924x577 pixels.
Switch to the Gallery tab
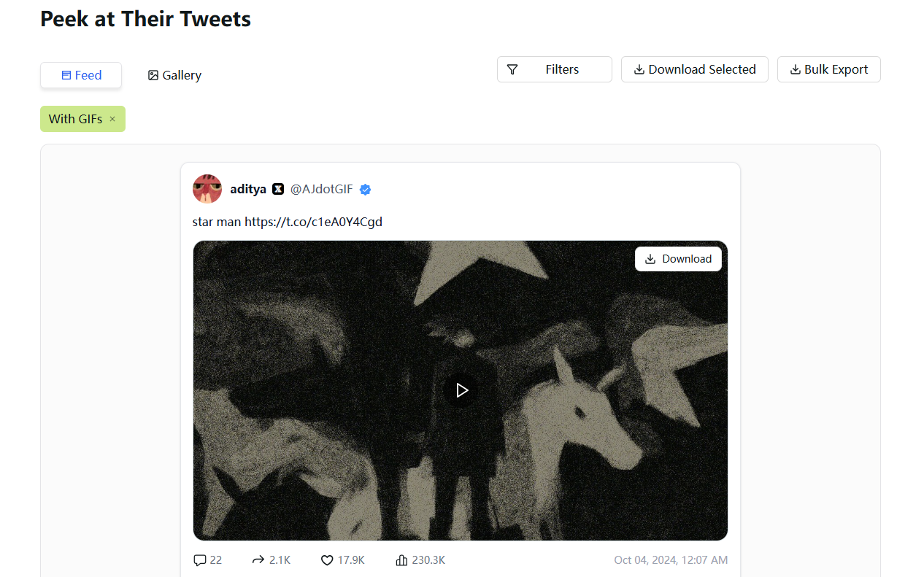(174, 75)
